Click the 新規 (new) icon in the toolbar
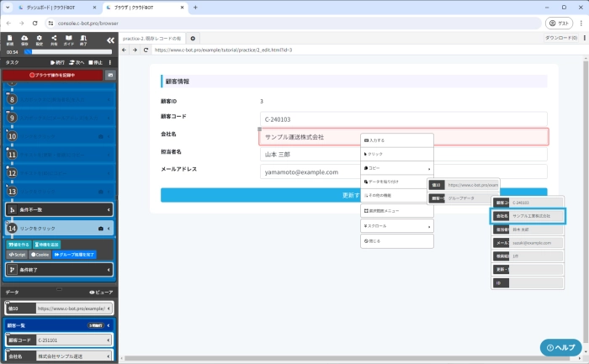Viewport: 589px width, 364px height. coord(10,40)
